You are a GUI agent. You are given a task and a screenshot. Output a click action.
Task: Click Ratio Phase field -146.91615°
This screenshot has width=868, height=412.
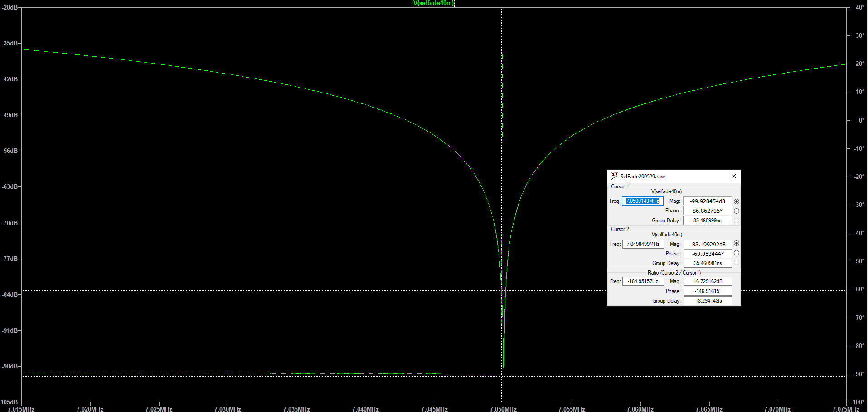click(708, 291)
